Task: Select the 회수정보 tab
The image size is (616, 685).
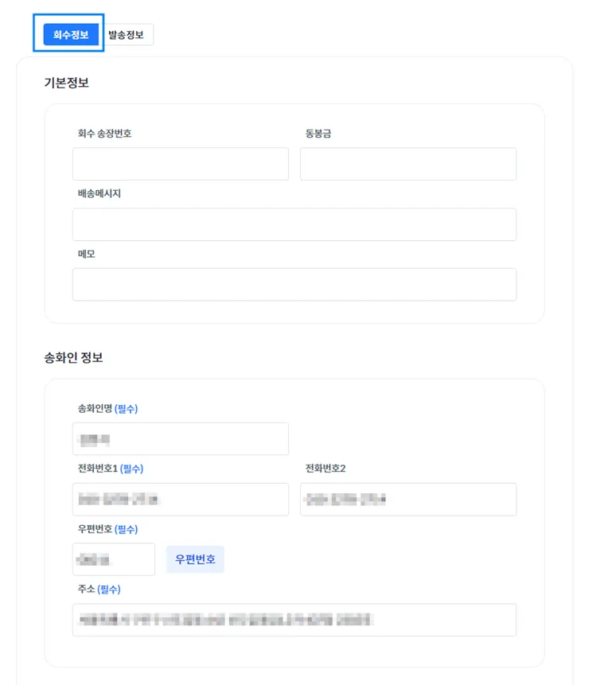Action: click(71, 34)
